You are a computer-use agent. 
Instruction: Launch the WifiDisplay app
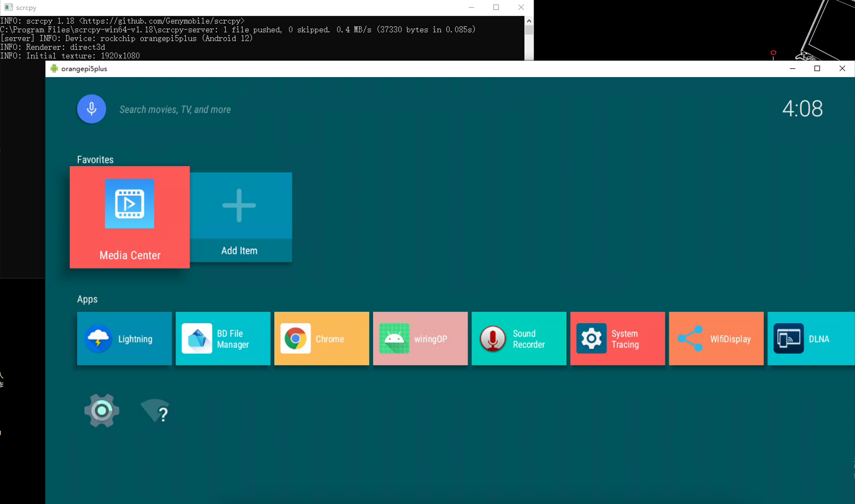pyautogui.click(x=716, y=339)
